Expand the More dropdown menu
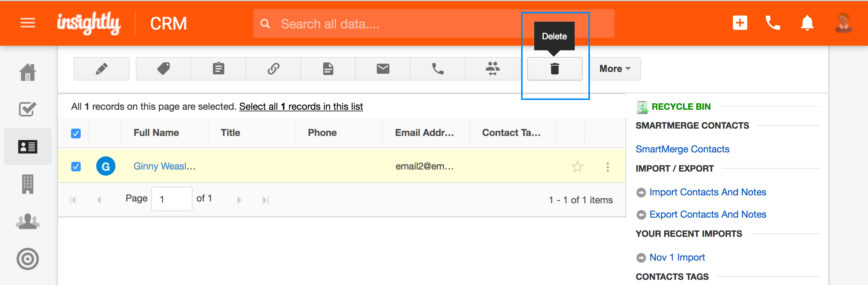This screenshot has width=868, height=285. coord(615,69)
